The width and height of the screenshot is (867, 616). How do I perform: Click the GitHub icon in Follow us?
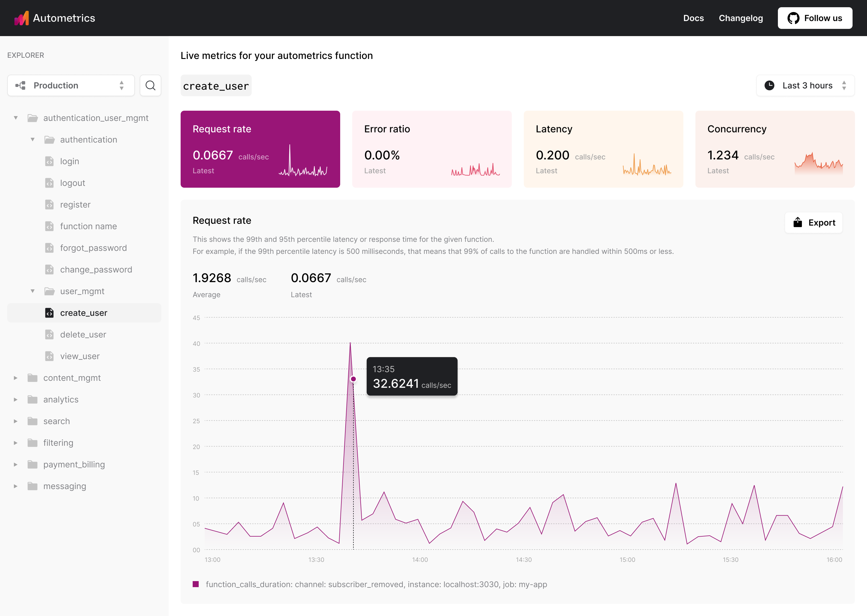pyautogui.click(x=793, y=18)
